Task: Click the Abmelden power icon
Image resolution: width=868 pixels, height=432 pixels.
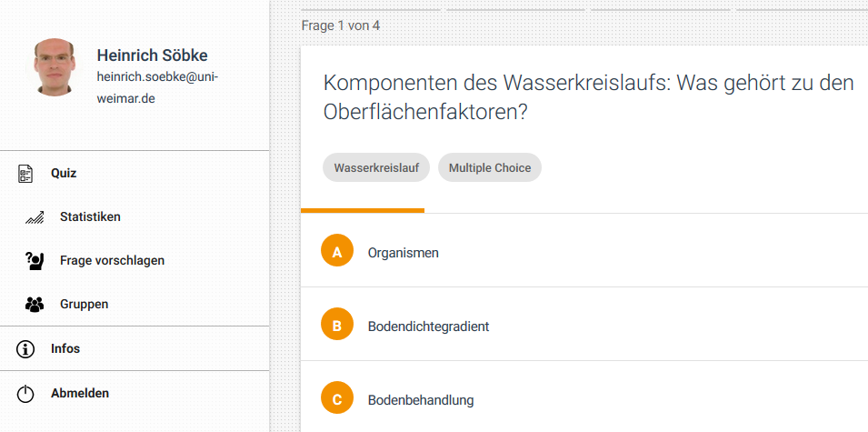Action: click(x=25, y=394)
